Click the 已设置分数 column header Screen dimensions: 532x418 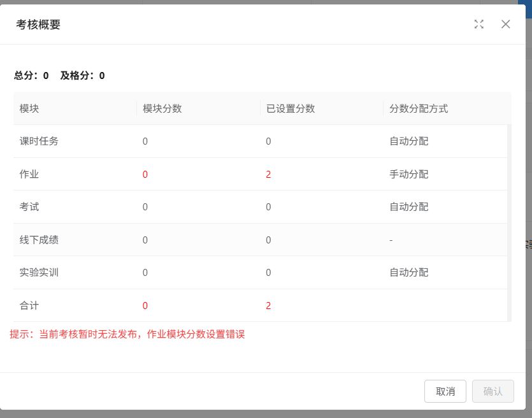pyautogui.click(x=291, y=108)
